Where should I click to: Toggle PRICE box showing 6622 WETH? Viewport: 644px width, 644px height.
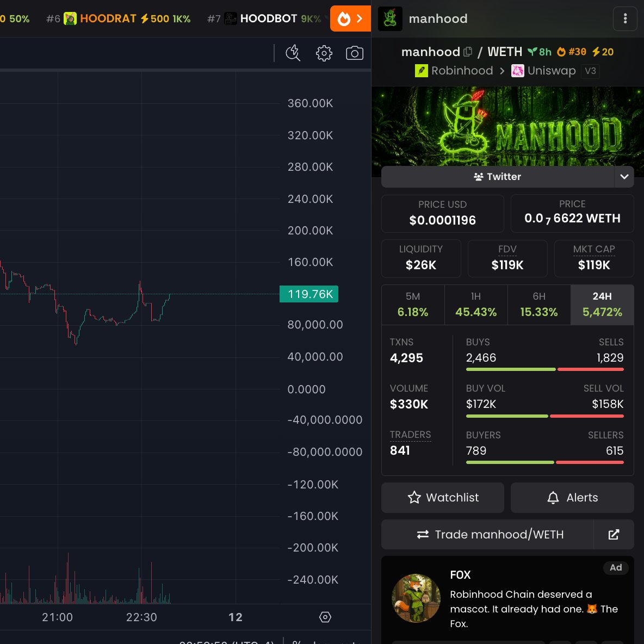(572, 214)
